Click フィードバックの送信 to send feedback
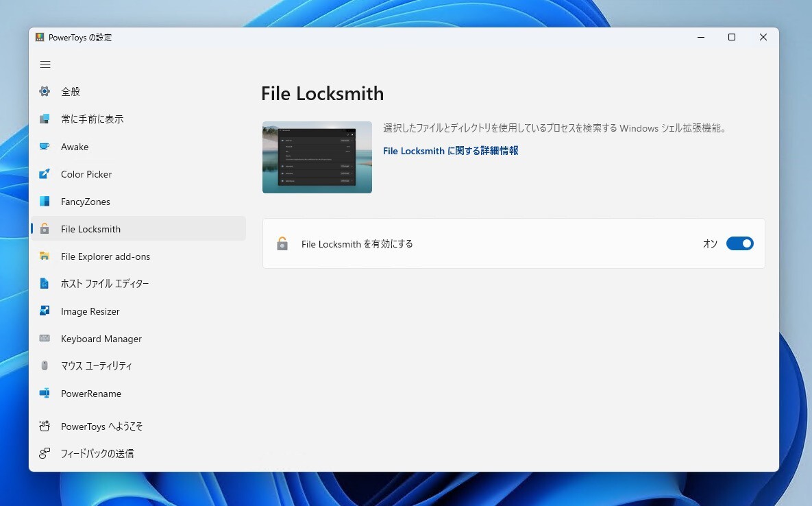 97,453
